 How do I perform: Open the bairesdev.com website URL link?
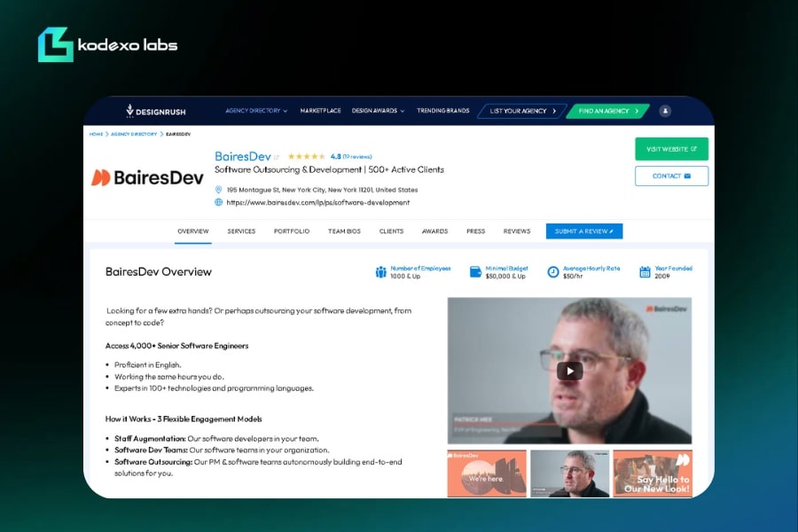pos(318,202)
